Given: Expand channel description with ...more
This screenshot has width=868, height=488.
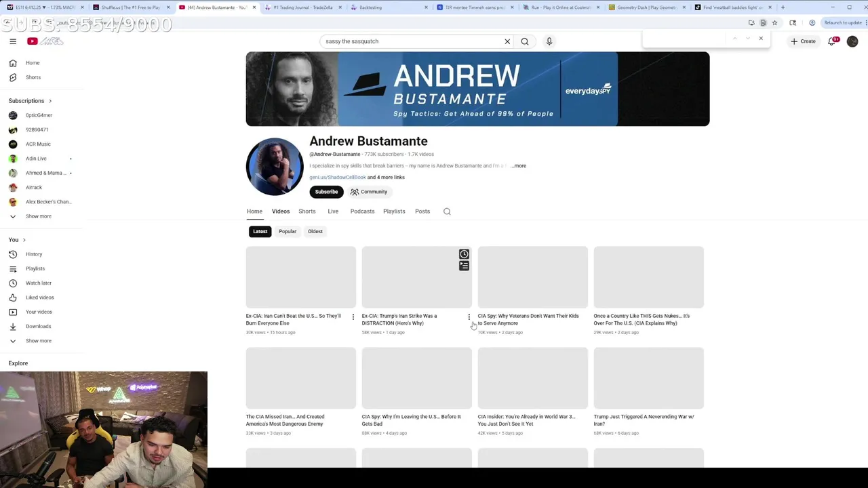Looking at the screenshot, I should pyautogui.click(x=518, y=166).
